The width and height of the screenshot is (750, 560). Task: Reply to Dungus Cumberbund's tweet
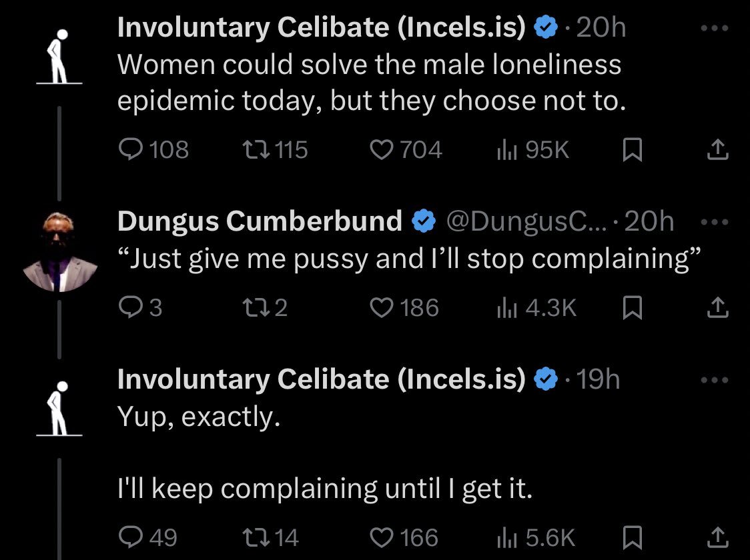128,307
